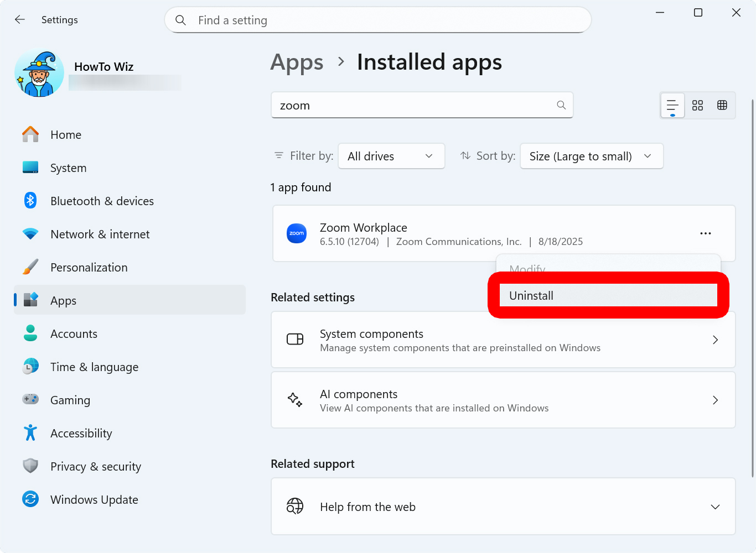Open Network & internet via its Wi-Fi icon

point(30,233)
